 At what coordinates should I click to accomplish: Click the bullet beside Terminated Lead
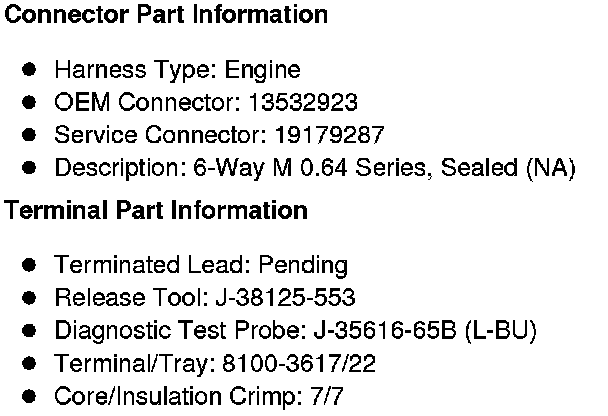(x=30, y=265)
